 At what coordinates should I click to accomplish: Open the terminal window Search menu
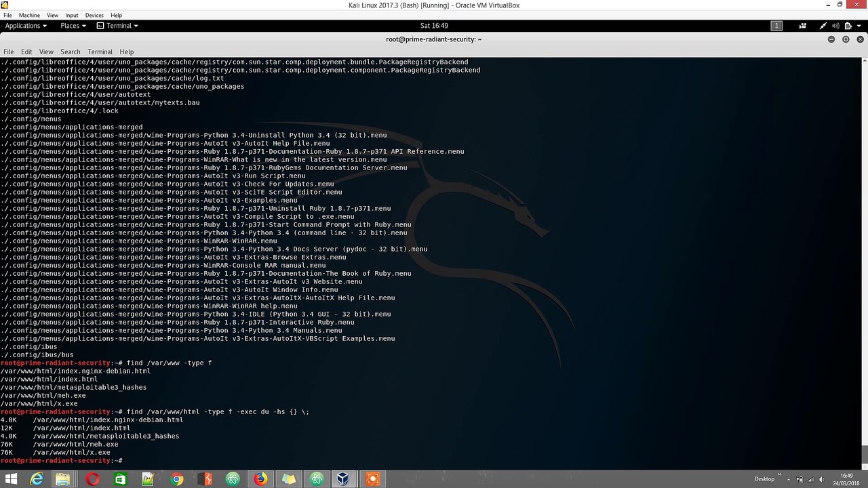pyautogui.click(x=71, y=52)
